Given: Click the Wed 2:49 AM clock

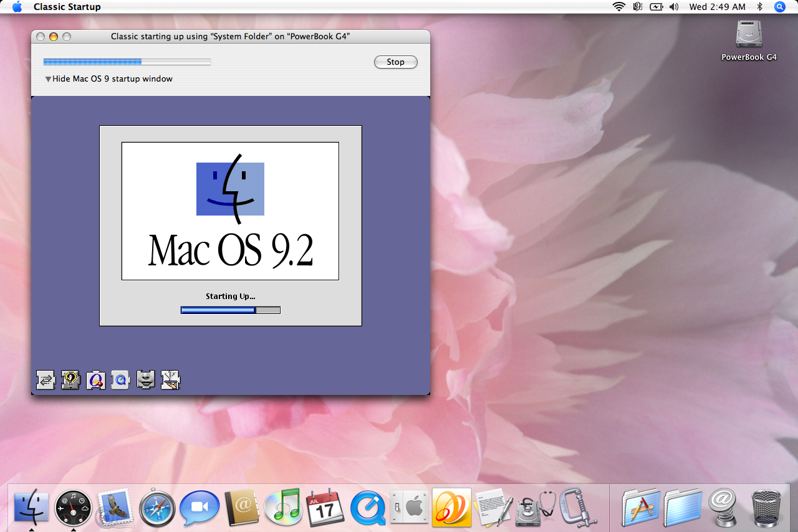Looking at the screenshot, I should (717, 7).
